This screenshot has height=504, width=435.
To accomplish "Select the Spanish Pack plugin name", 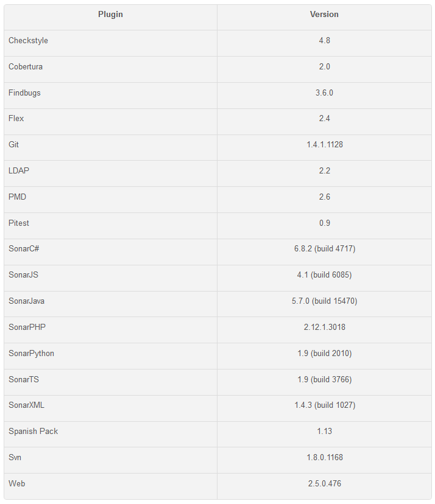I will point(33,432).
